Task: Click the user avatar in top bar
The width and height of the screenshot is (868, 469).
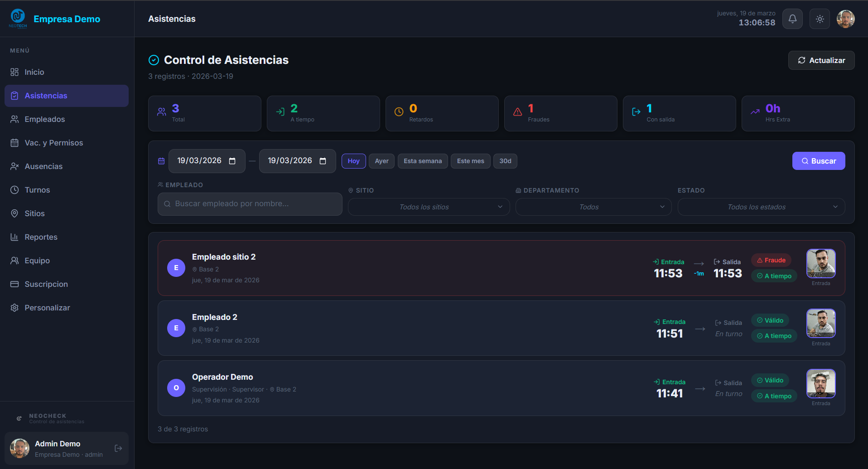Action: pos(845,19)
